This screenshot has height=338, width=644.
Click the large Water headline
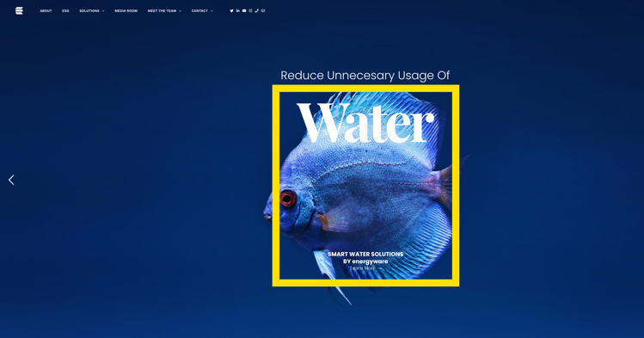(365, 122)
